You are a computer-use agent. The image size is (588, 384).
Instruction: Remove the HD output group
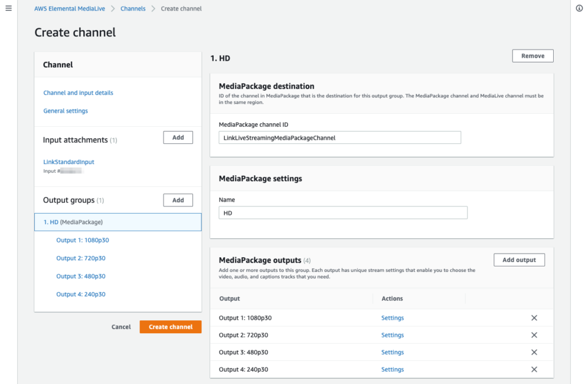tap(532, 55)
